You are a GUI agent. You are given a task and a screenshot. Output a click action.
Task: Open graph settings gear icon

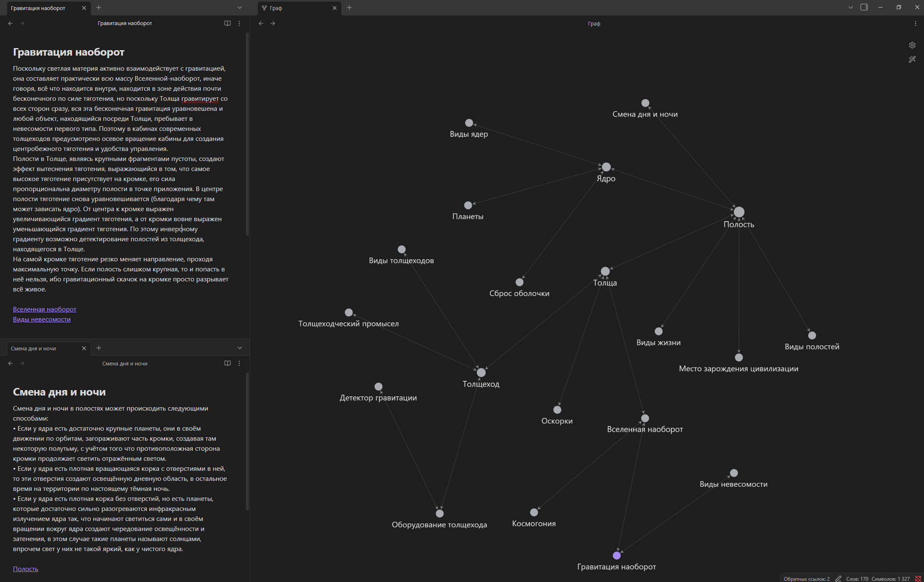912,45
